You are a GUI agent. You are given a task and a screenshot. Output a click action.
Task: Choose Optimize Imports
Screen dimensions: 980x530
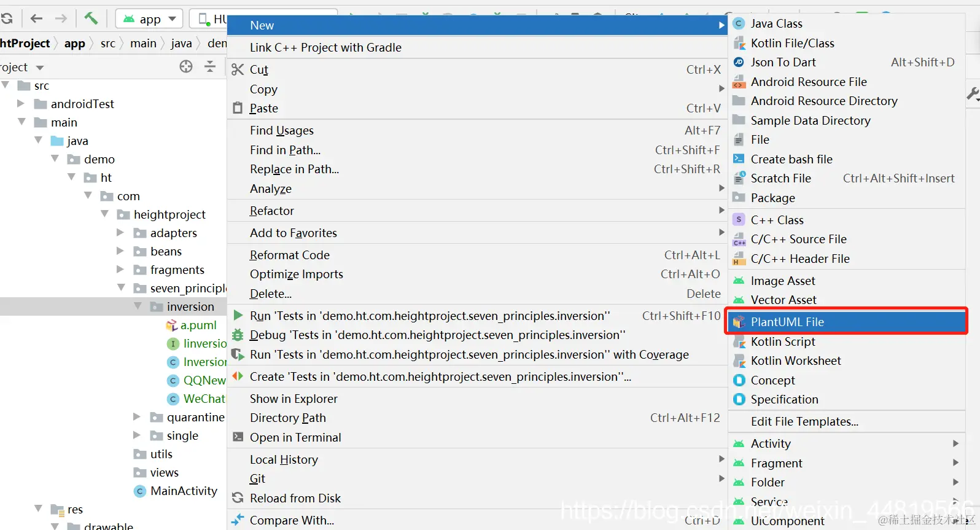[477, 274]
